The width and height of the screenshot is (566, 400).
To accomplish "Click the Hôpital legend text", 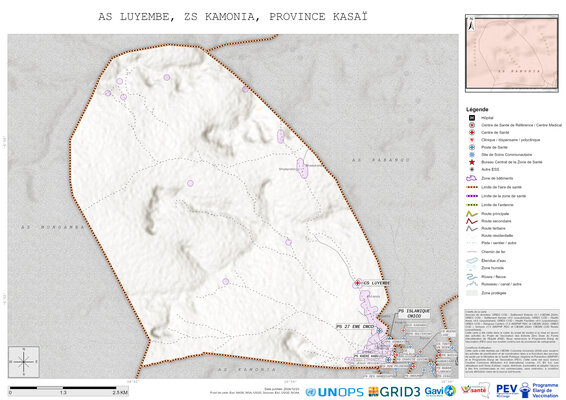I will click(487, 118).
